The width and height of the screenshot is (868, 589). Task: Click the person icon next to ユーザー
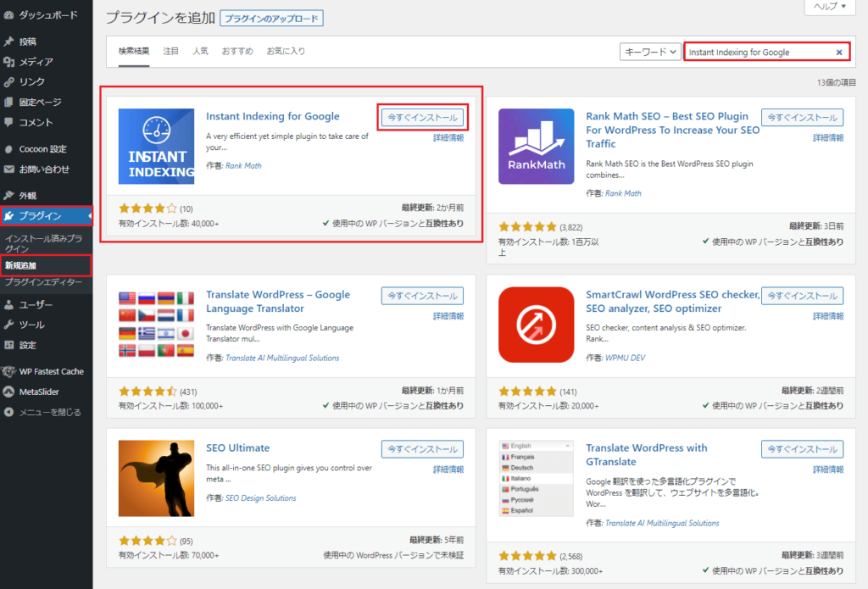[8, 304]
